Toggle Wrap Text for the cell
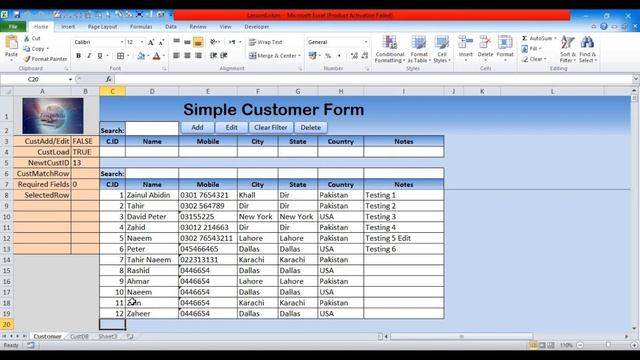This screenshot has height=360, width=640. (265, 42)
